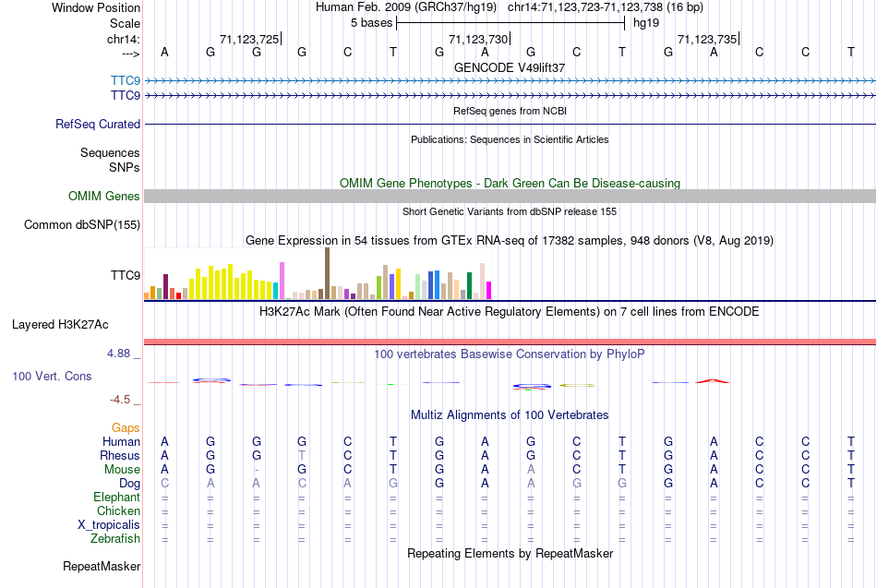Click the magenta last GTEx expression bar

pyautogui.click(x=489, y=291)
